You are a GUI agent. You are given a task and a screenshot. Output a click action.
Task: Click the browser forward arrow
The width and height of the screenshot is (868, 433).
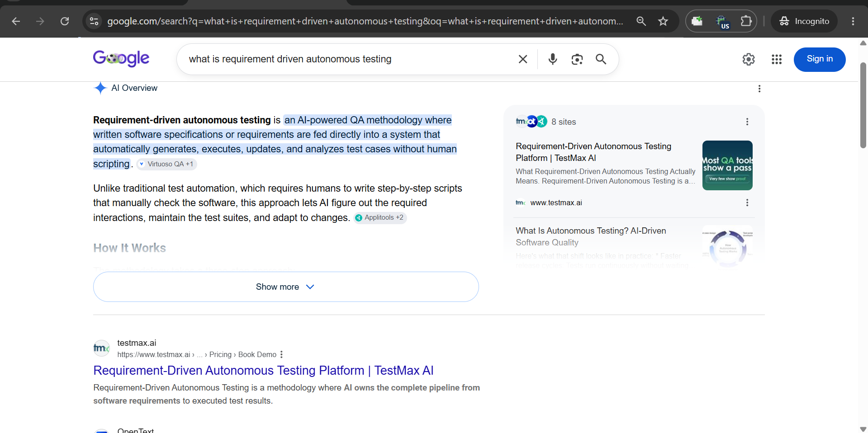click(x=40, y=21)
